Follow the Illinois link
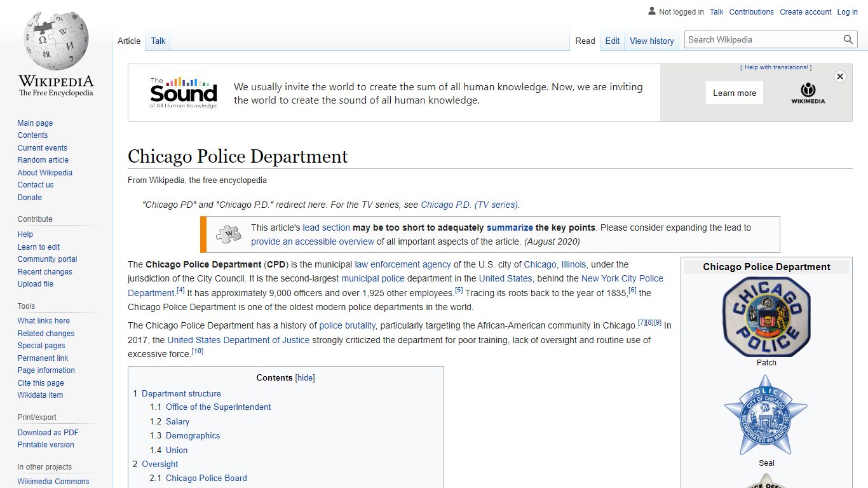 (x=574, y=264)
